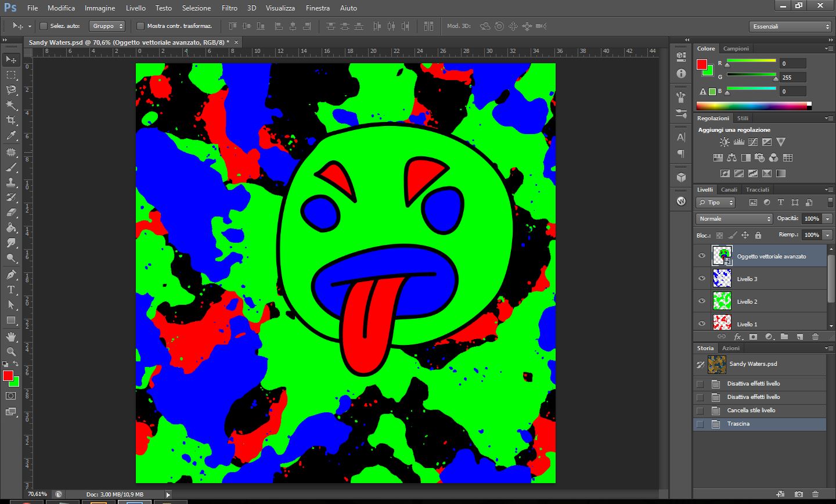Open the Brush Presets panel icon

click(x=682, y=113)
